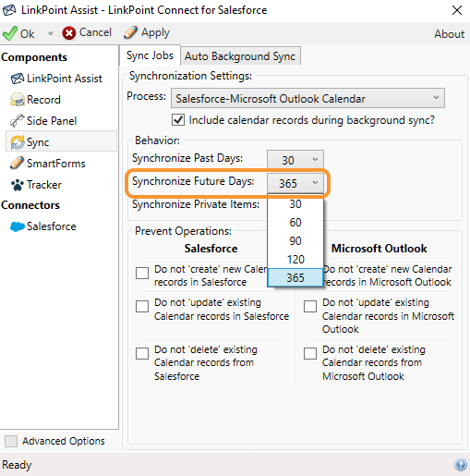Select Record in Components
Viewport: 470px width, 476px height.
tap(43, 100)
